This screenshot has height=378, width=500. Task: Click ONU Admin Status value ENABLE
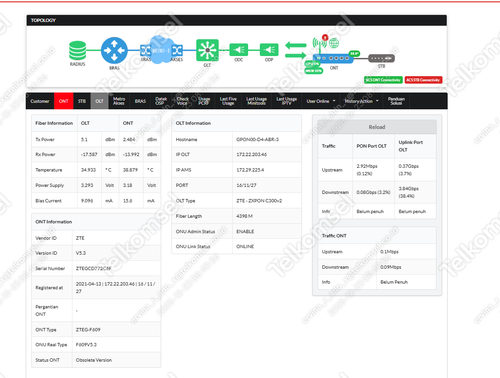pos(245,231)
